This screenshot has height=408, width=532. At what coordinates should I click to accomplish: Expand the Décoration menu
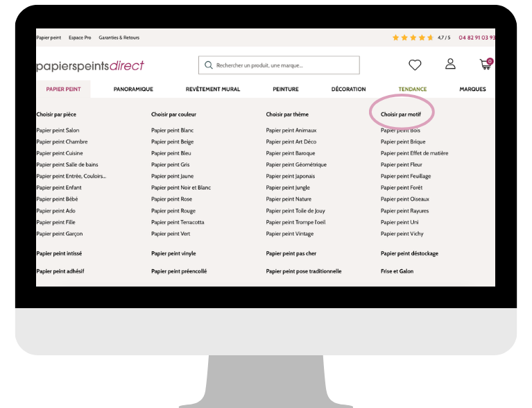(x=348, y=90)
